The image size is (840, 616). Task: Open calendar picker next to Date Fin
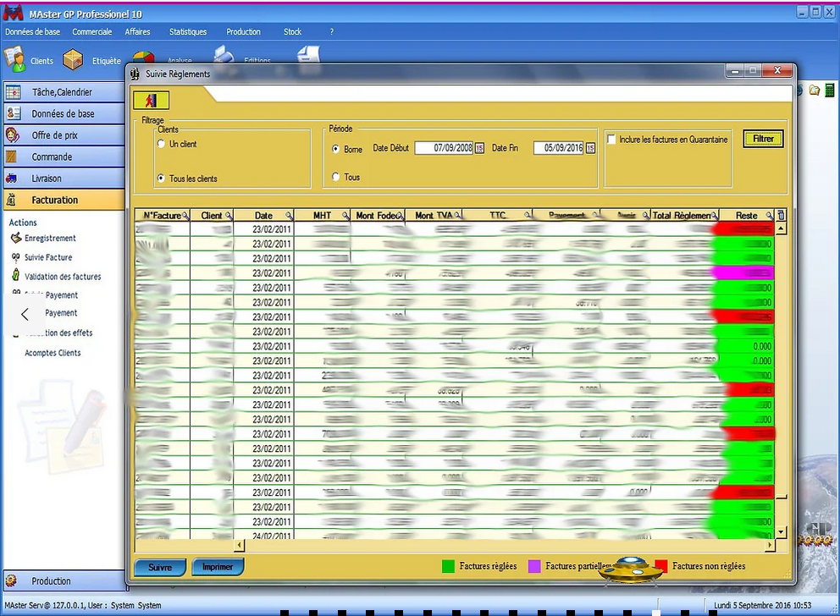click(590, 148)
